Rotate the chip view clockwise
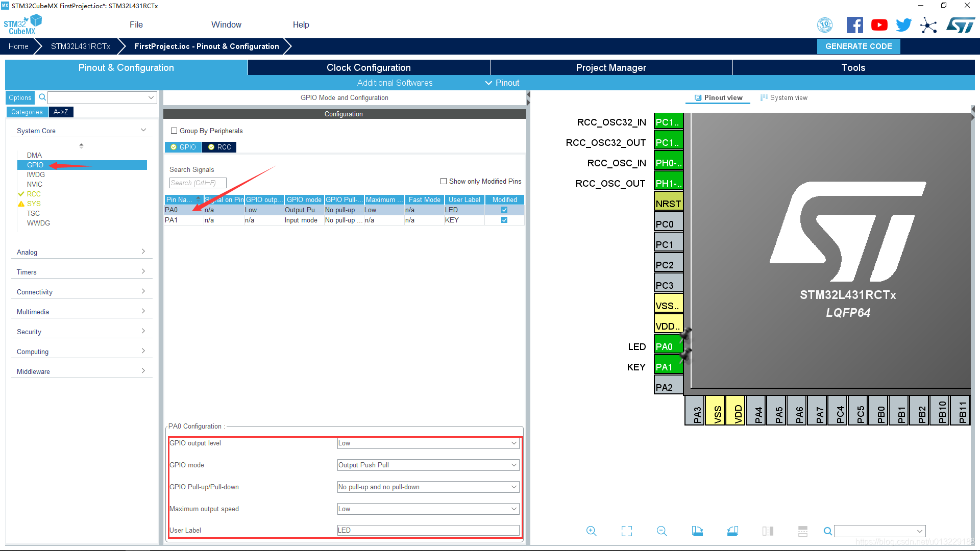 click(x=697, y=531)
